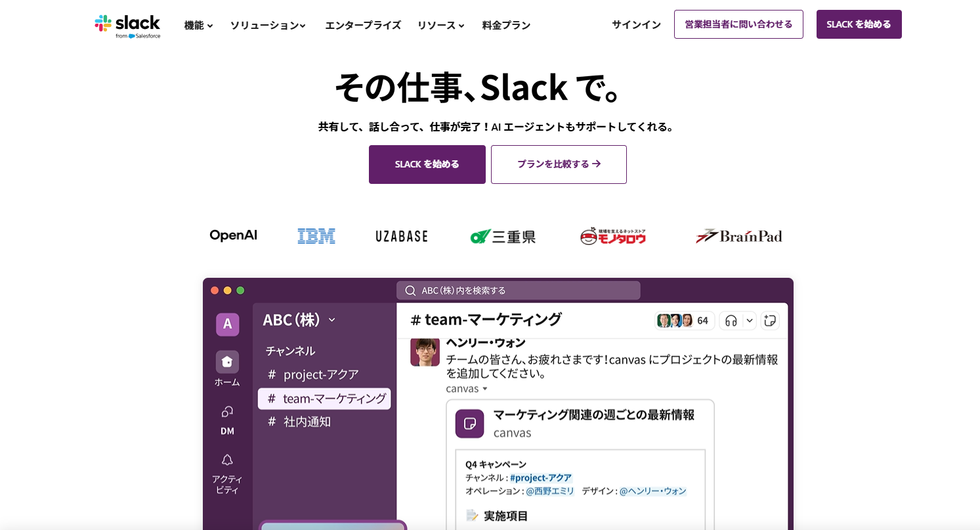The height and width of the screenshot is (530, 980).
Task: Select the 料金プラン menu item
Action: (505, 25)
